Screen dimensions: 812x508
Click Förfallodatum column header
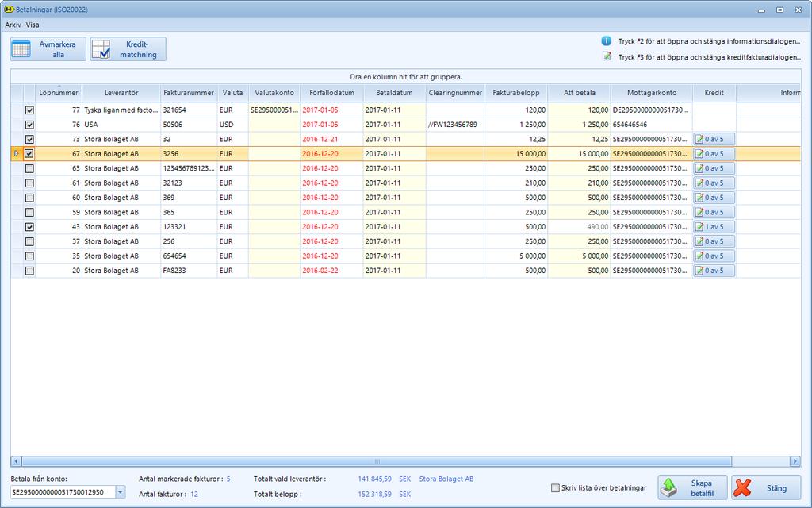tap(331, 93)
